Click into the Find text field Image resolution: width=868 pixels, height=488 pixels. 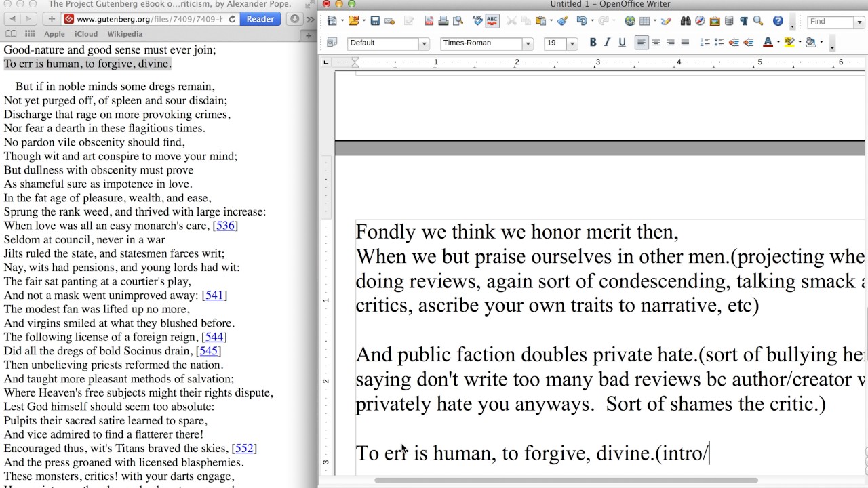tap(831, 22)
